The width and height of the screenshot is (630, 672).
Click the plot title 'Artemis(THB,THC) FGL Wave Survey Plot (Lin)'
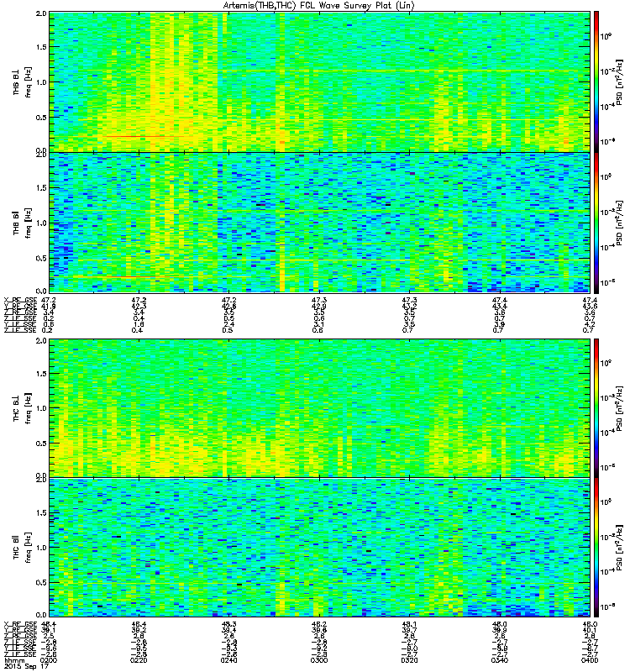(x=318, y=6)
